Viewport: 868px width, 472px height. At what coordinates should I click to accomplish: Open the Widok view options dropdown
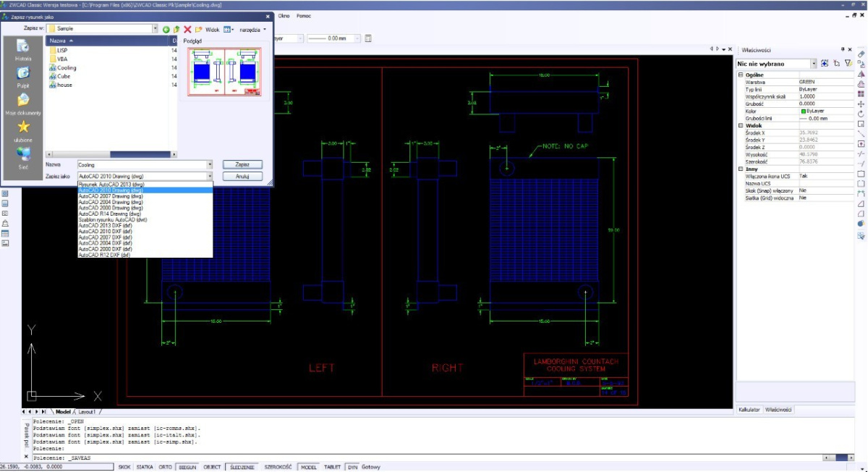(x=228, y=30)
